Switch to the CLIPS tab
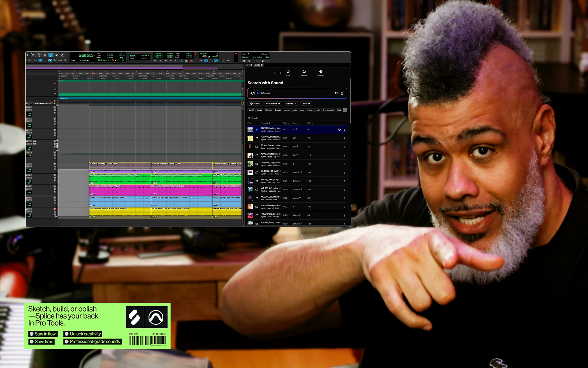 coord(249,65)
